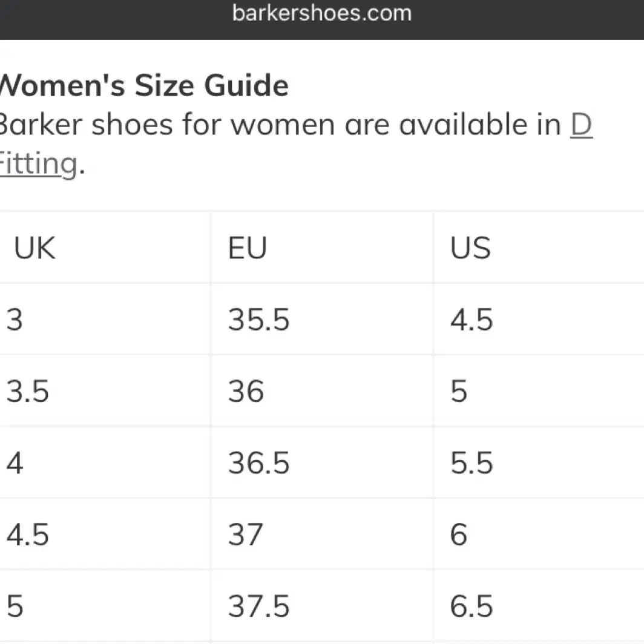The image size is (644, 644).
Task: Select US size 4.5 cell
Action: coord(539,319)
